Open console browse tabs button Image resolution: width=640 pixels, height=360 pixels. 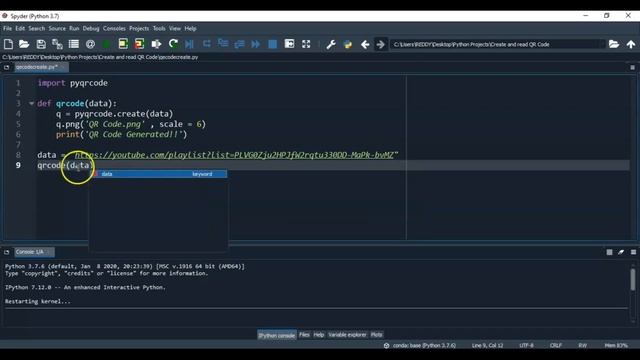click(x=7, y=252)
